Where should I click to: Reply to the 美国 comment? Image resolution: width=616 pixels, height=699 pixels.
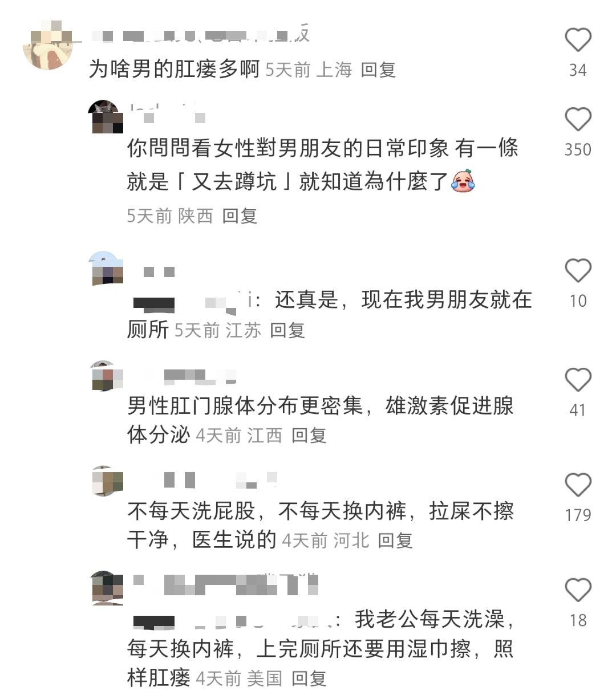point(309,678)
